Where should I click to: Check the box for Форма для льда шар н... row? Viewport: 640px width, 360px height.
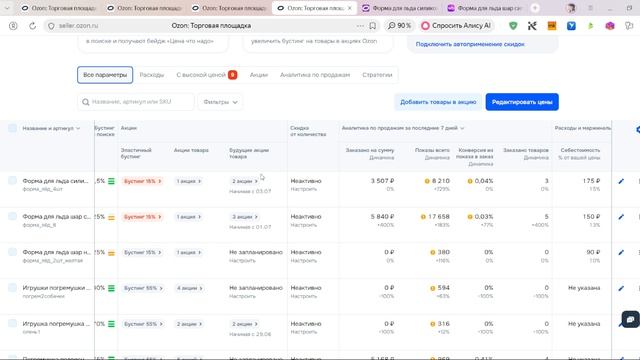[x=12, y=252]
